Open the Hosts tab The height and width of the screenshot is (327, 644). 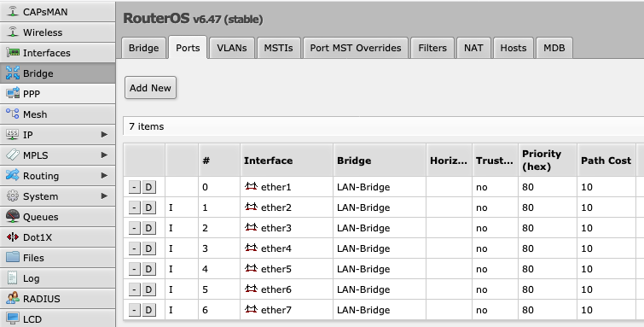pyautogui.click(x=513, y=48)
